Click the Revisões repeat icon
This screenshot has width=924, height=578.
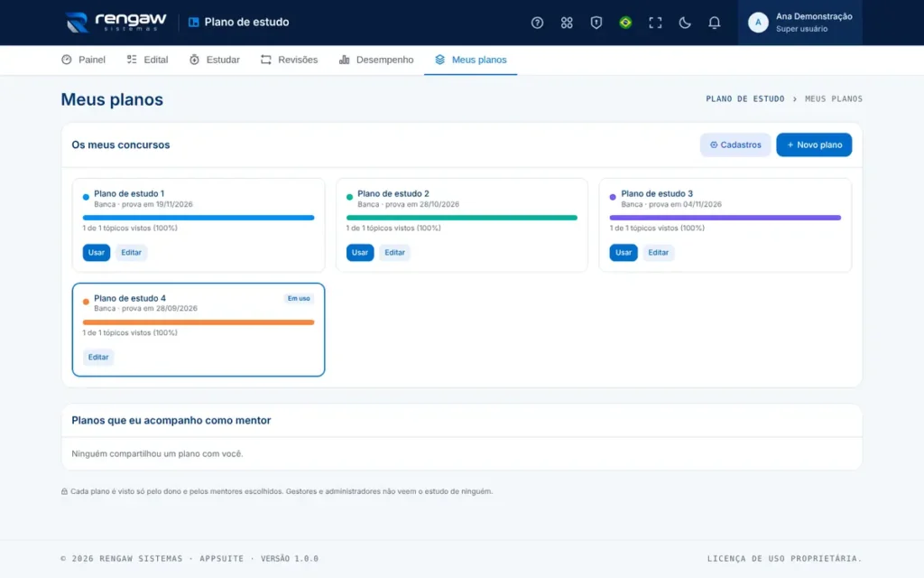[x=266, y=60]
